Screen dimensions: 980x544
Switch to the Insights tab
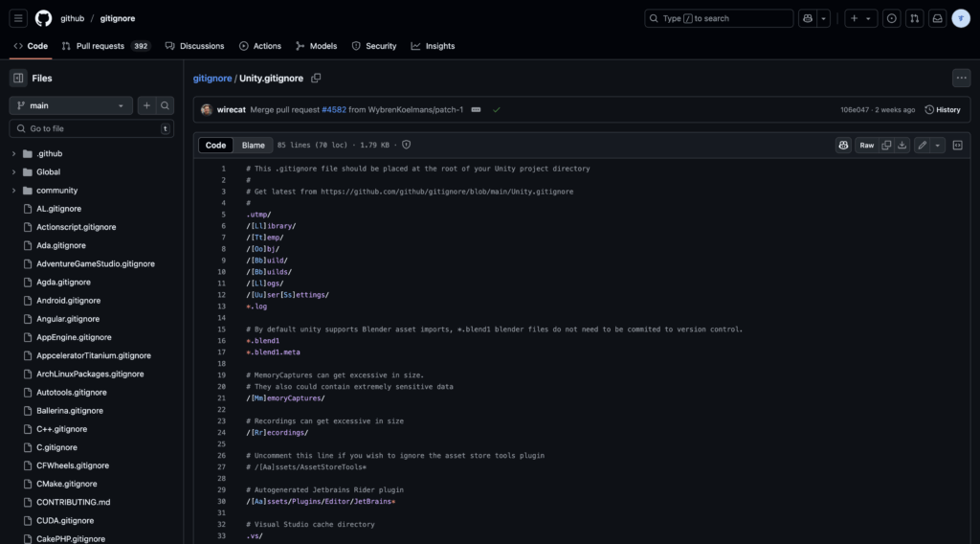[x=433, y=46]
